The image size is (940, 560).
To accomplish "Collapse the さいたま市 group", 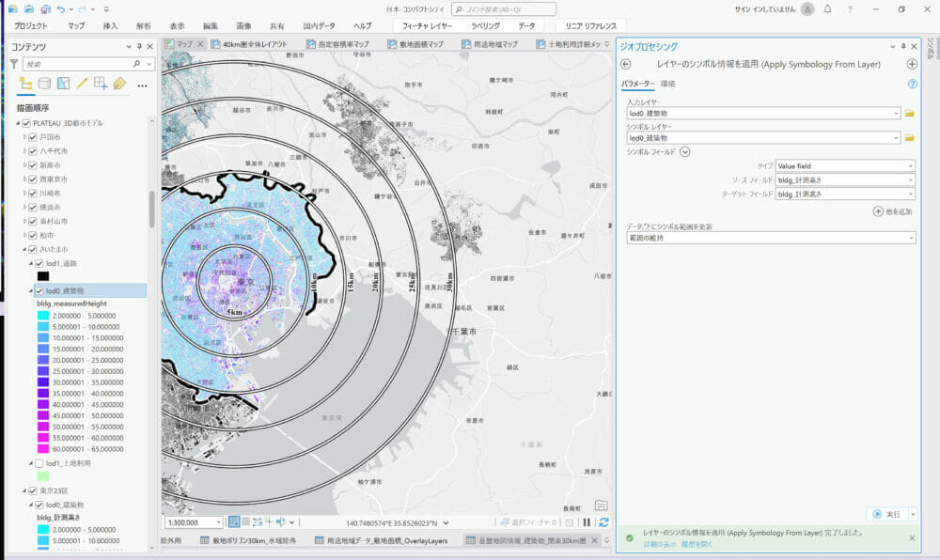I will (24, 249).
